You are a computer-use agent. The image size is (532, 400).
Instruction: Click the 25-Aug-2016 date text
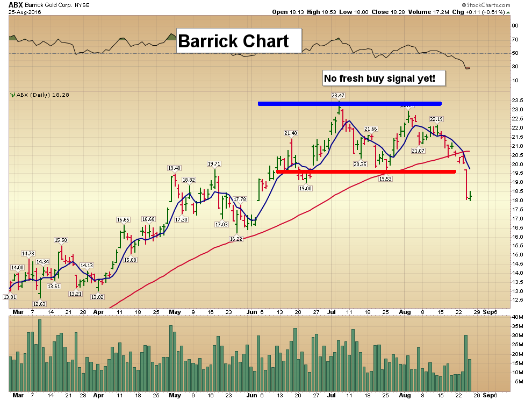pos(25,12)
